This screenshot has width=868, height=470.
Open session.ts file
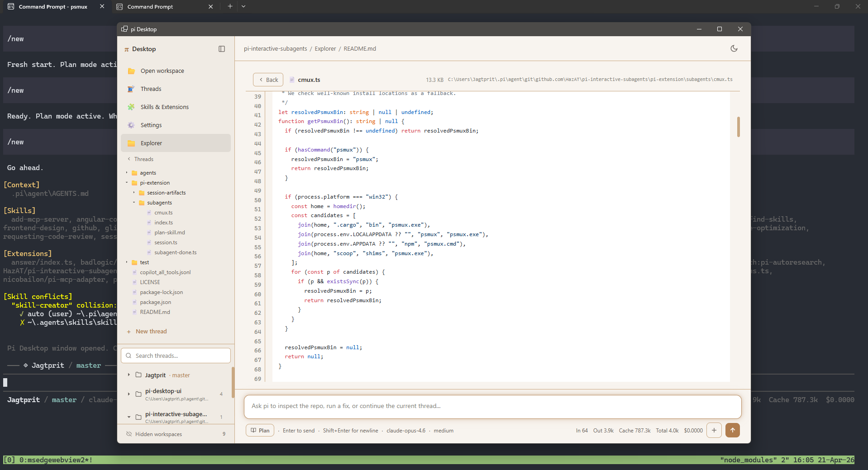pos(166,242)
